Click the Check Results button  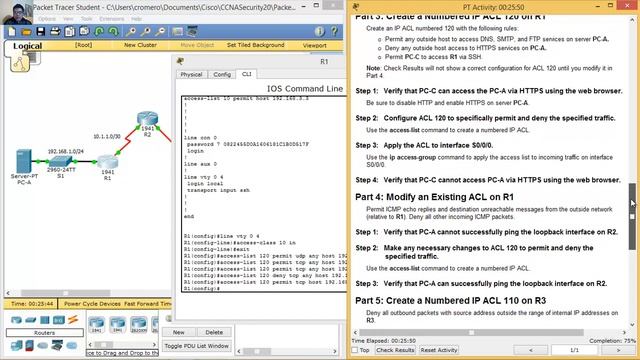coord(395,350)
